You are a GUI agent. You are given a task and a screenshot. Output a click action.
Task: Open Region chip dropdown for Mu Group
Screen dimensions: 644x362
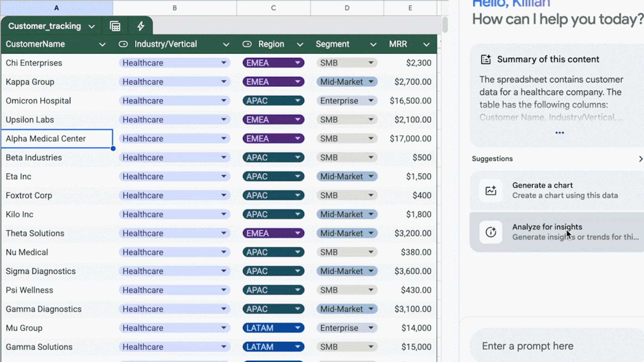click(x=298, y=328)
